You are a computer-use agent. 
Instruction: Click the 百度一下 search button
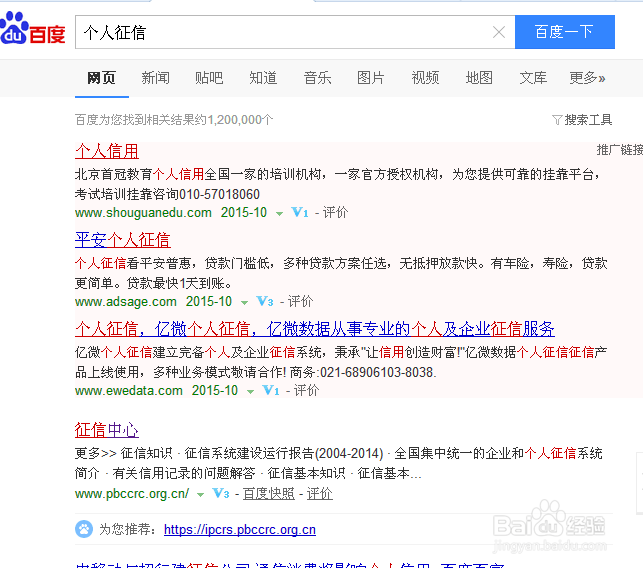tap(565, 32)
